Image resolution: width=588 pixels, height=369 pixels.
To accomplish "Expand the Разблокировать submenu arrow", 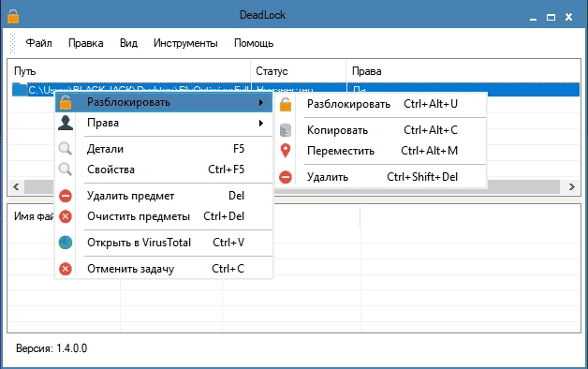I will tap(261, 102).
